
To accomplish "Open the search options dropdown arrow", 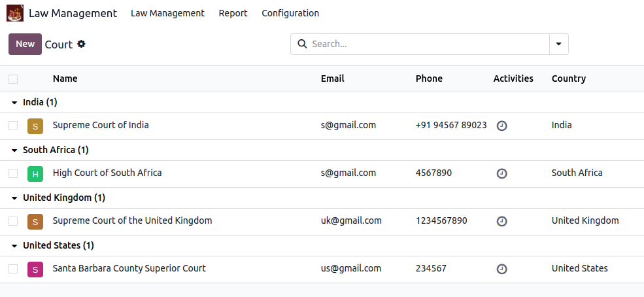I will (x=558, y=44).
